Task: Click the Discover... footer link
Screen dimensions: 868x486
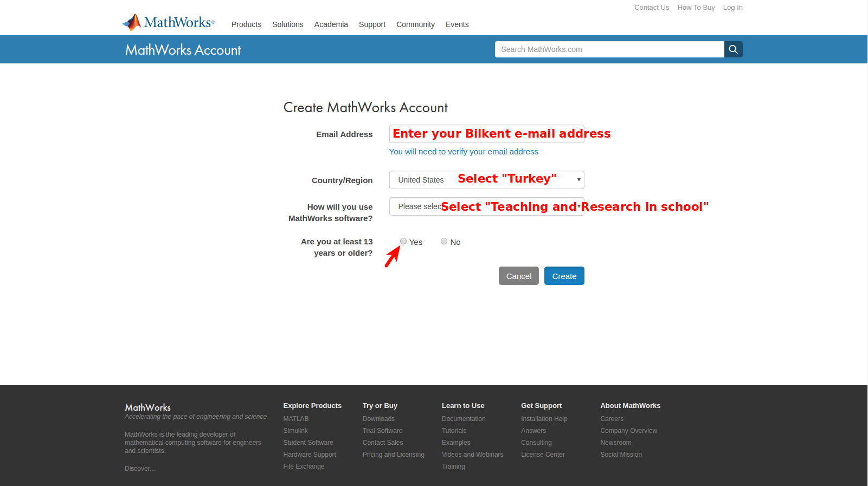Action: pos(140,469)
